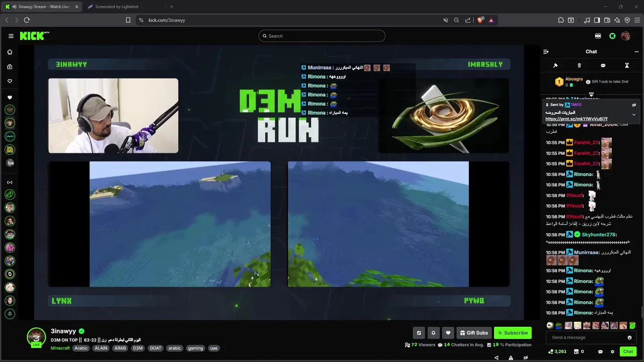Select the Arabic tag
Viewport: 644px width, 362px height.
click(81, 348)
